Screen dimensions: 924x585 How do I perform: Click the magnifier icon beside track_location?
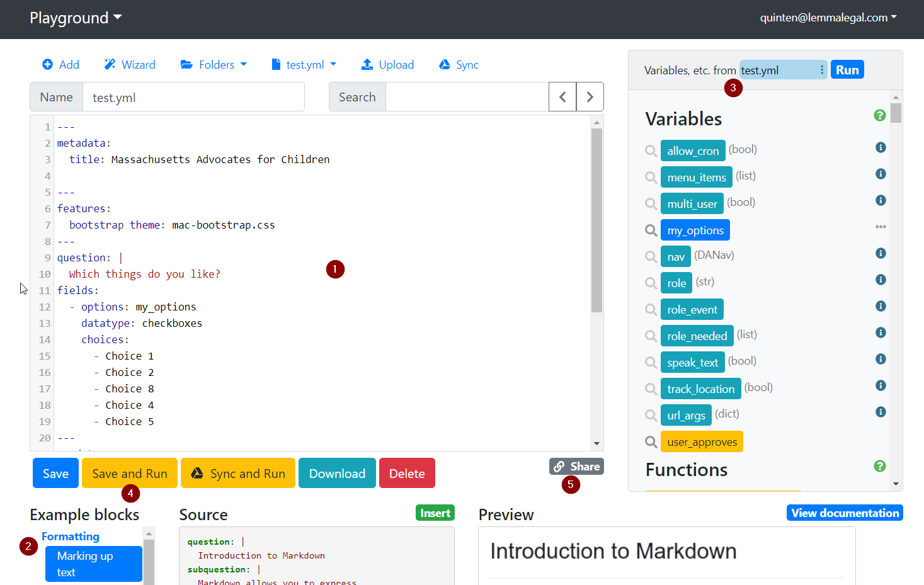651,389
